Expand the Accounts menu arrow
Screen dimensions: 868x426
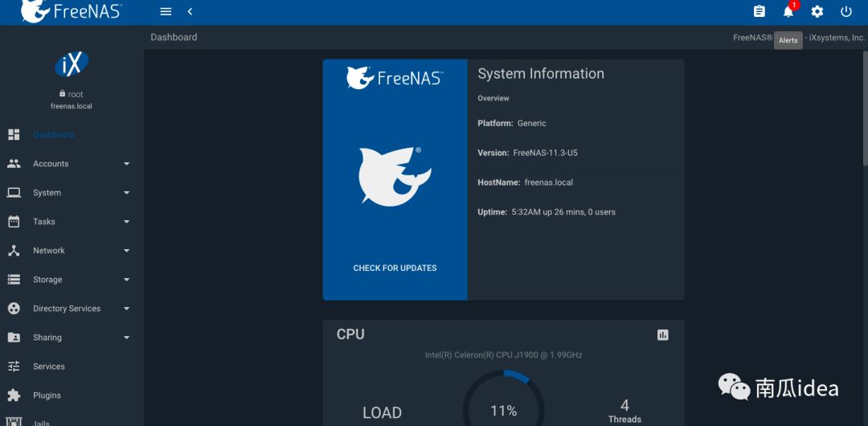pos(126,164)
